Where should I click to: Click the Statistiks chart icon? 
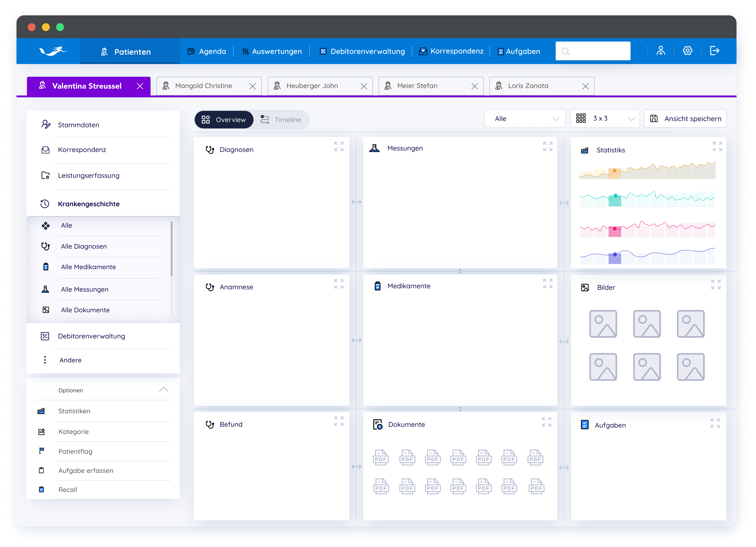584,150
